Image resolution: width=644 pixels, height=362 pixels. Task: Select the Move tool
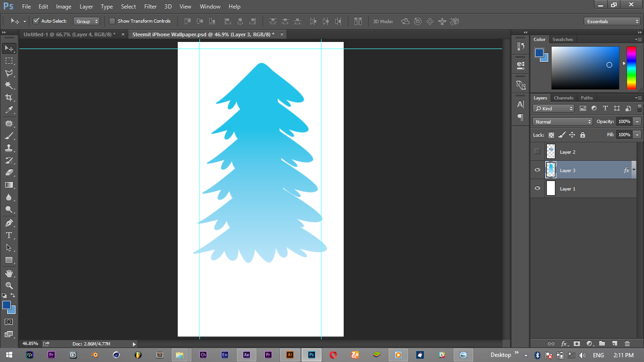(x=9, y=49)
